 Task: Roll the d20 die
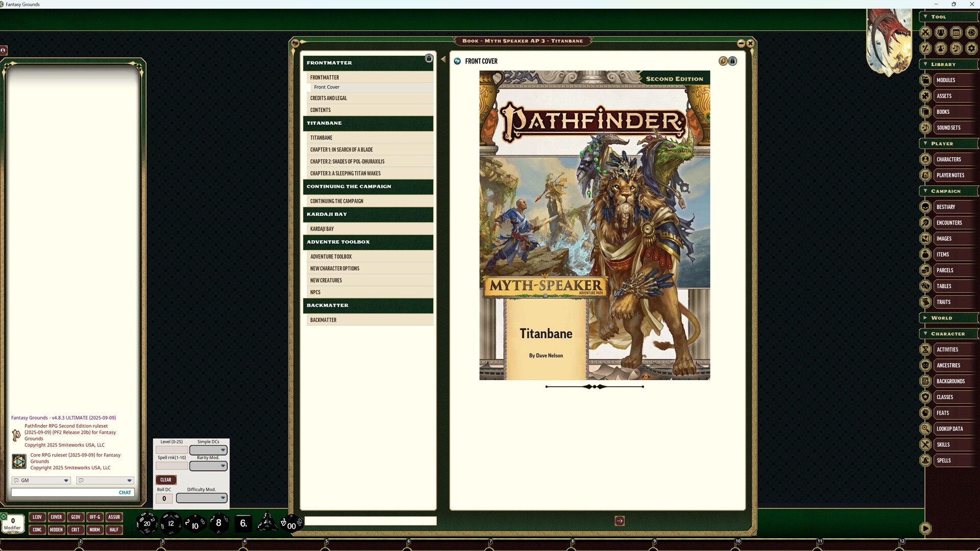(146, 523)
